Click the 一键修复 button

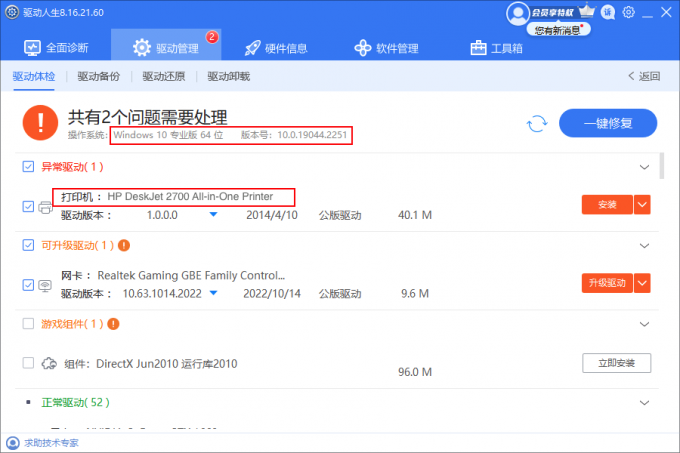607,123
